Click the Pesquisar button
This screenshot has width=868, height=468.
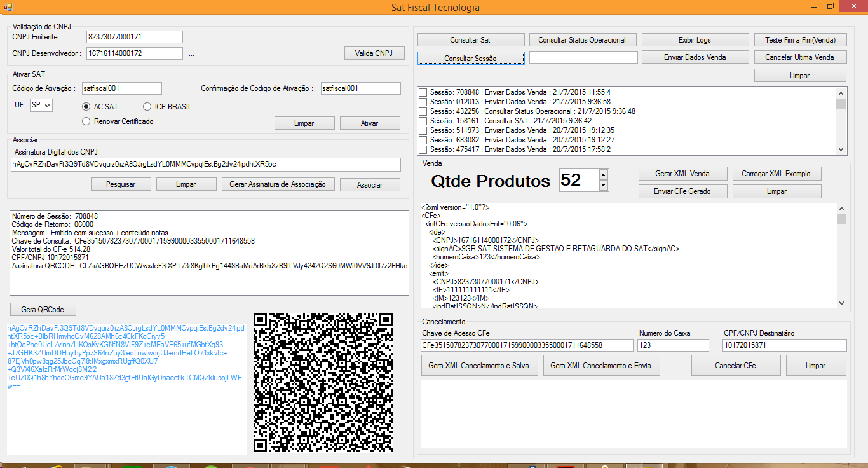point(121,184)
